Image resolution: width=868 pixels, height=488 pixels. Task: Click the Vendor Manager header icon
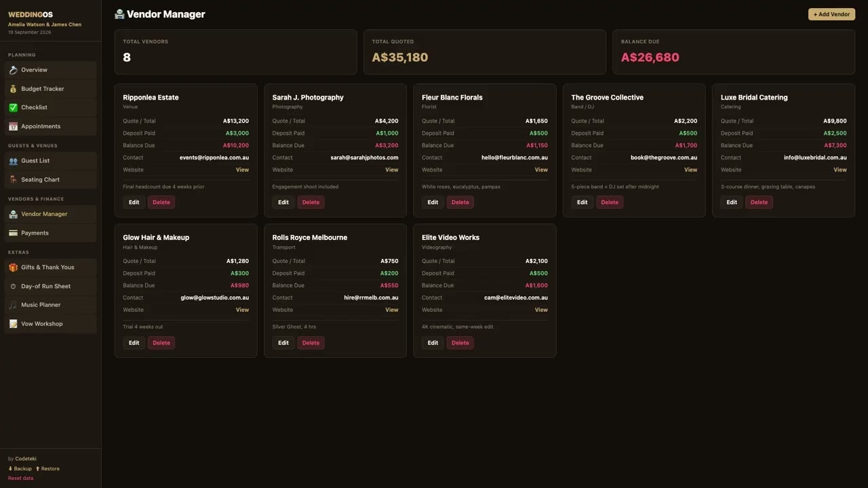pyautogui.click(x=119, y=14)
